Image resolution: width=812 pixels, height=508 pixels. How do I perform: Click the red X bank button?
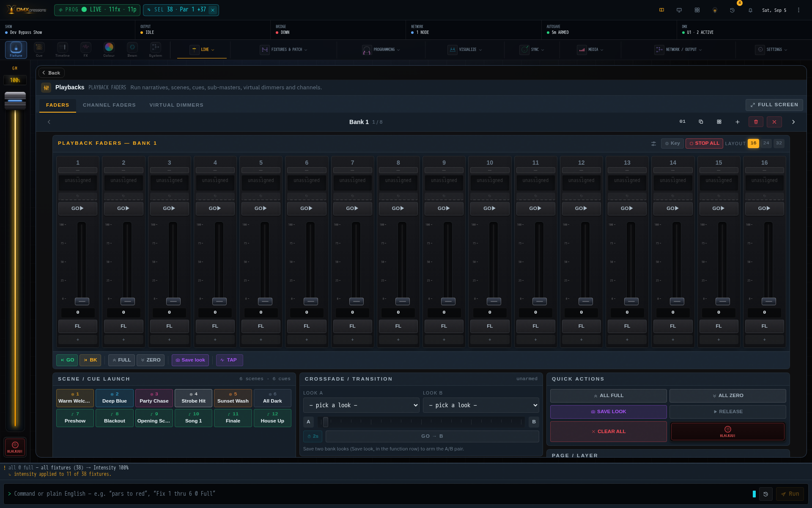coord(774,122)
